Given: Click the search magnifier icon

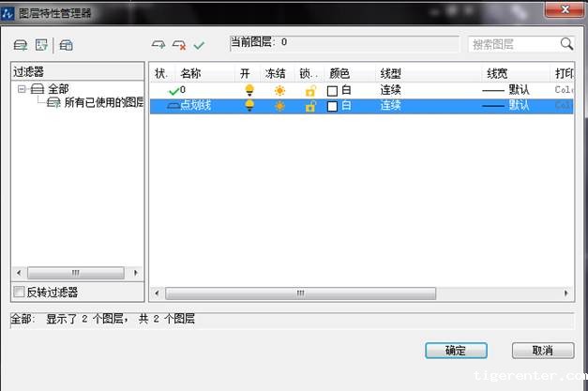Looking at the screenshot, I should pyautogui.click(x=566, y=44).
